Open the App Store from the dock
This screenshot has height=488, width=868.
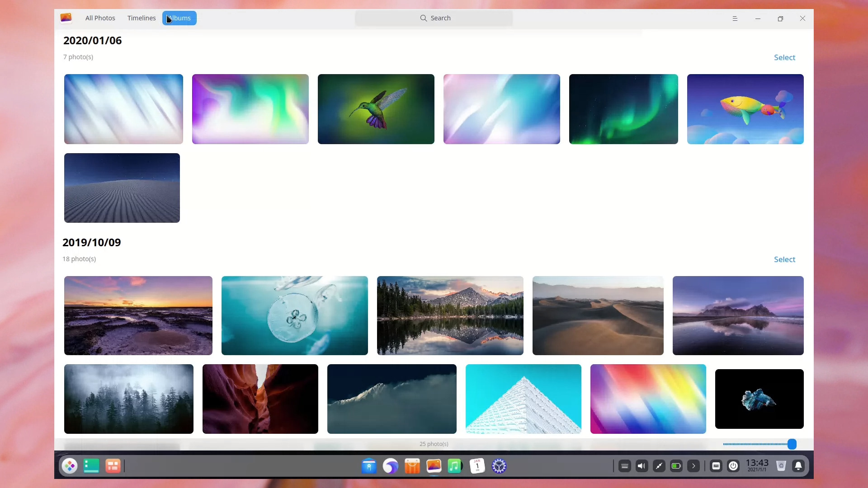pyautogui.click(x=412, y=466)
